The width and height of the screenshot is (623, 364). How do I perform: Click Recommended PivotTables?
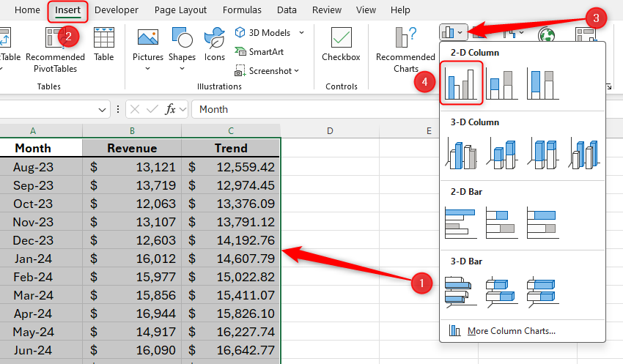(55, 50)
